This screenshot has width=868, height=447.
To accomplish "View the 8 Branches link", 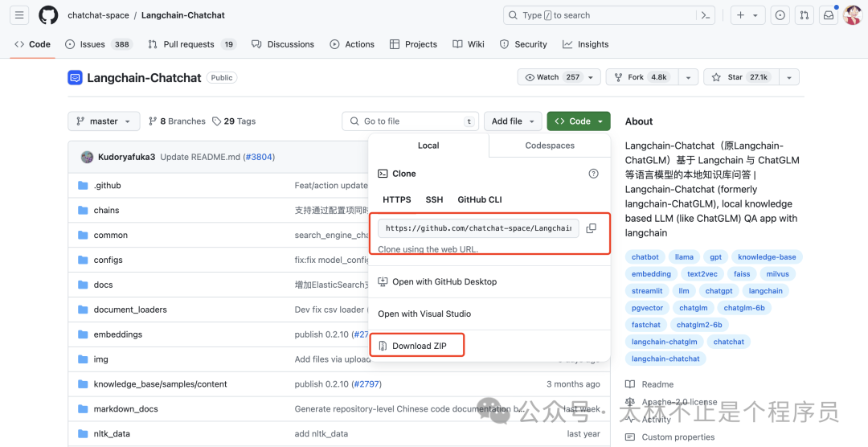I will coord(177,121).
